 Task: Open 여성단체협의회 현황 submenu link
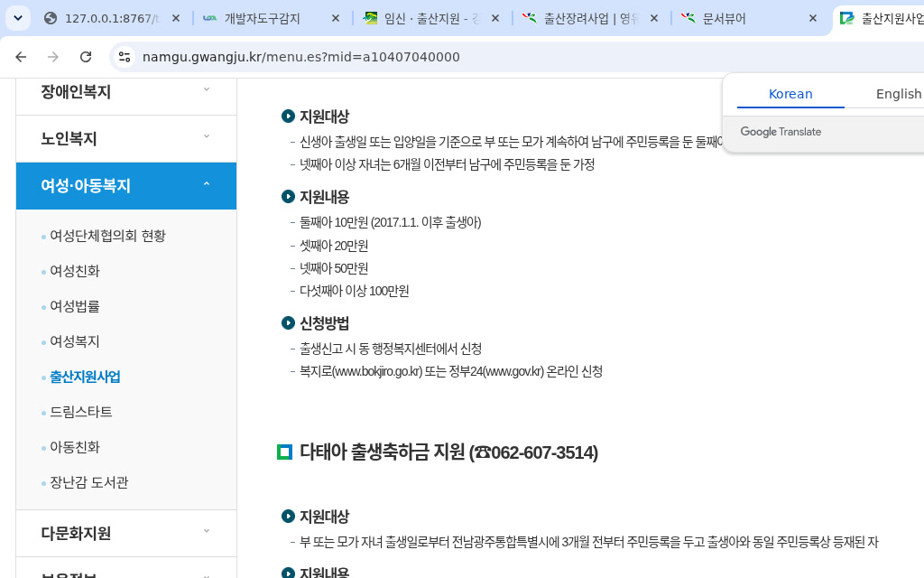tap(108, 236)
